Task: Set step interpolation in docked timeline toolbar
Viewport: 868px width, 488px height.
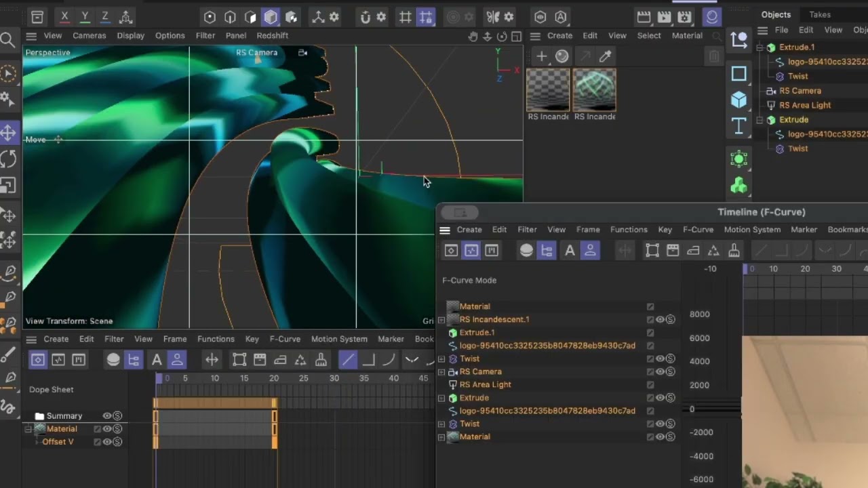Action: pos(368,360)
